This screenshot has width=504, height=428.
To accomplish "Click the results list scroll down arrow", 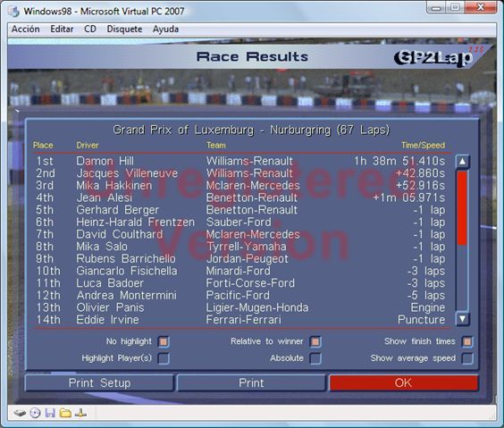I will [x=462, y=319].
